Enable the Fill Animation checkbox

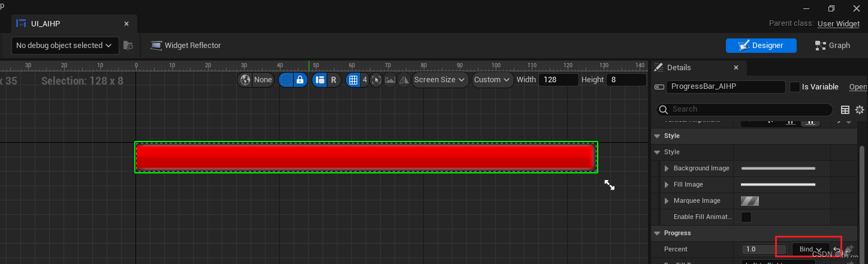[x=746, y=217]
